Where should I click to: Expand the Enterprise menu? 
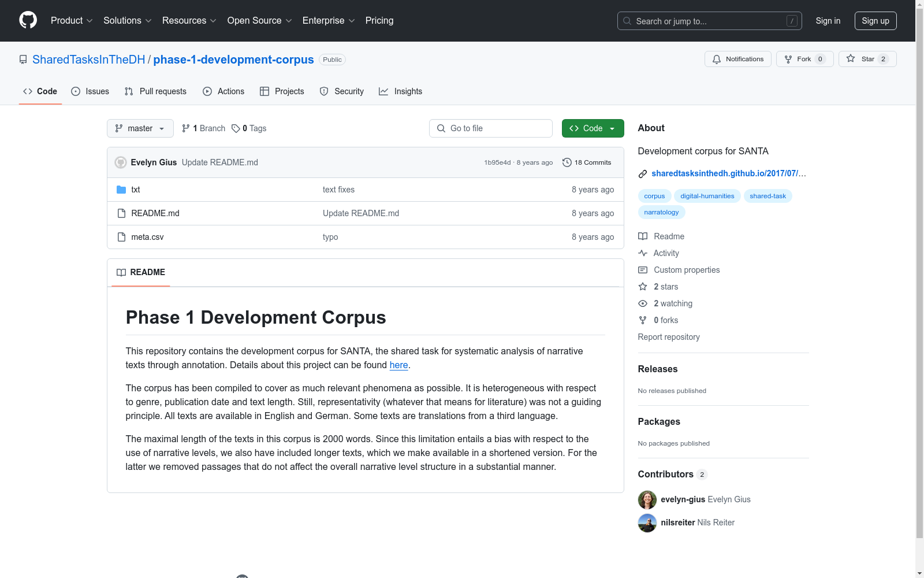pyautogui.click(x=329, y=20)
